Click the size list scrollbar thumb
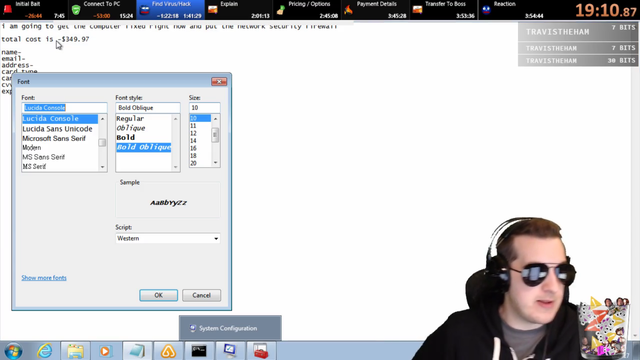The image size is (640, 360). tap(216, 135)
